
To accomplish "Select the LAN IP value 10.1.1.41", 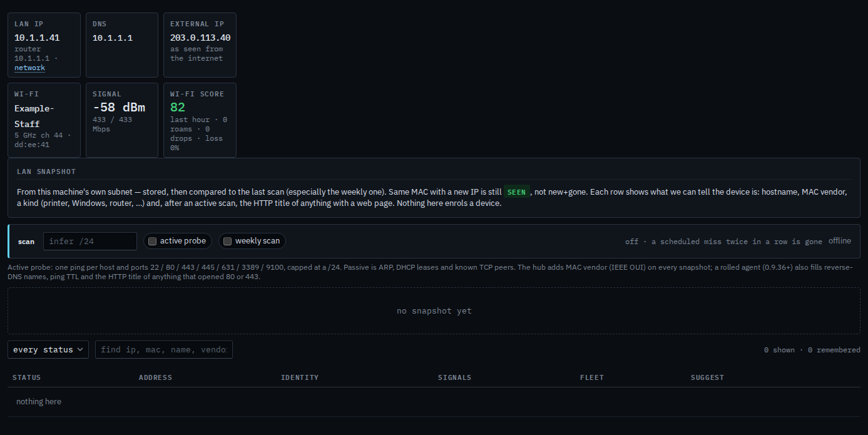I will pyautogui.click(x=37, y=38).
